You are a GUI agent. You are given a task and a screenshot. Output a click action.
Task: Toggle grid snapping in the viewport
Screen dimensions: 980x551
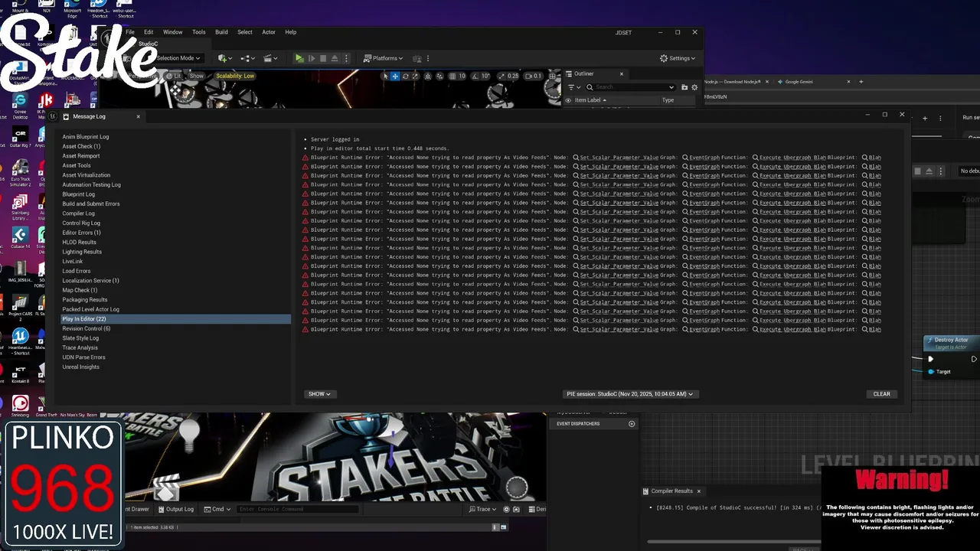452,76
